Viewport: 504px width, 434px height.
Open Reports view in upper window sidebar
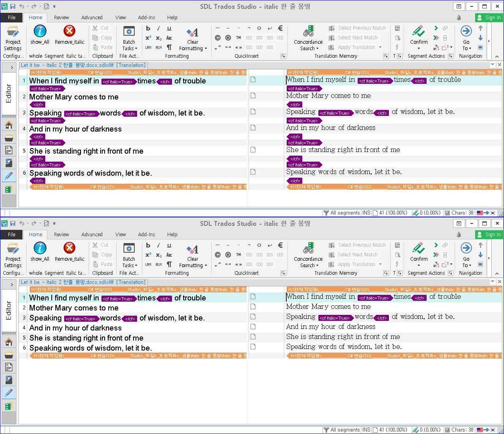click(8, 163)
